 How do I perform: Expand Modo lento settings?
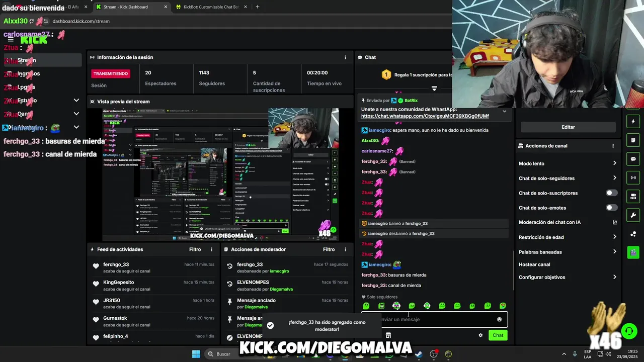click(614, 163)
